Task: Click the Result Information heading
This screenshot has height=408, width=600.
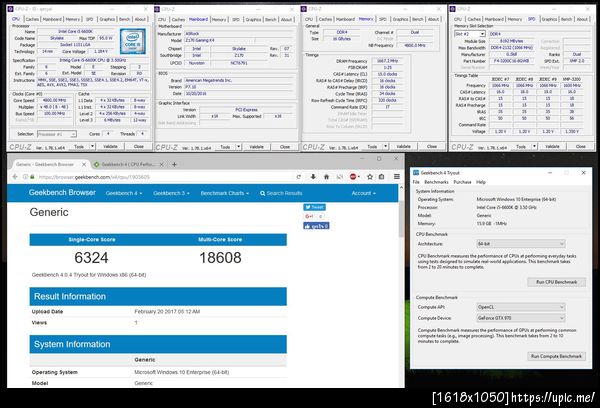Action: (x=70, y=296)
